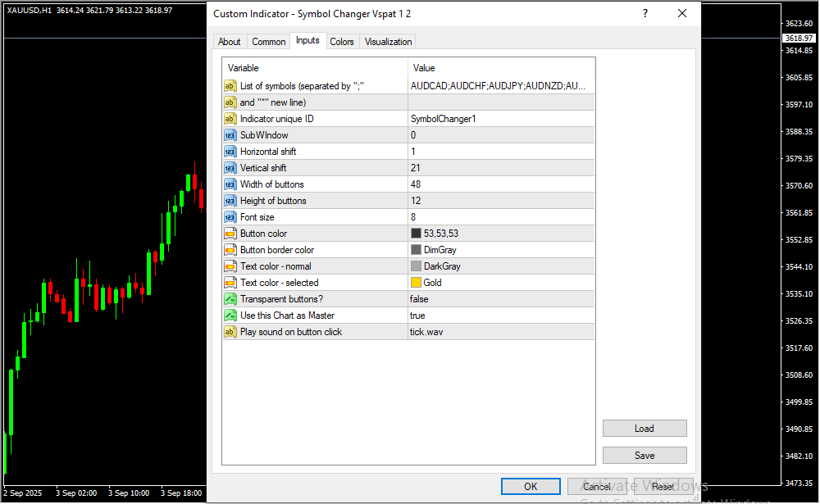
Task: Click the string icon beside List of symbols
Action: click(230, 86)
